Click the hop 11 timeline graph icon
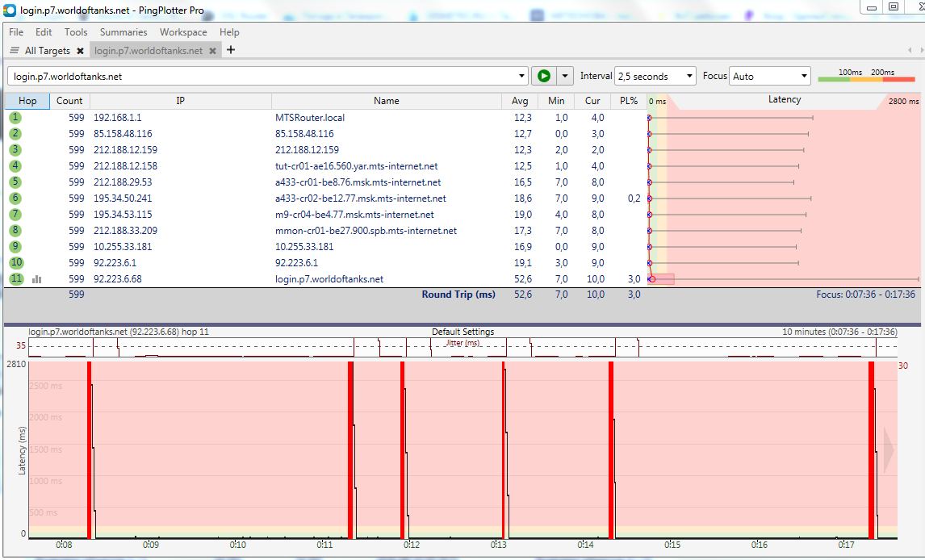The height and width of the screenshot is (560, 925). (36, 279)
